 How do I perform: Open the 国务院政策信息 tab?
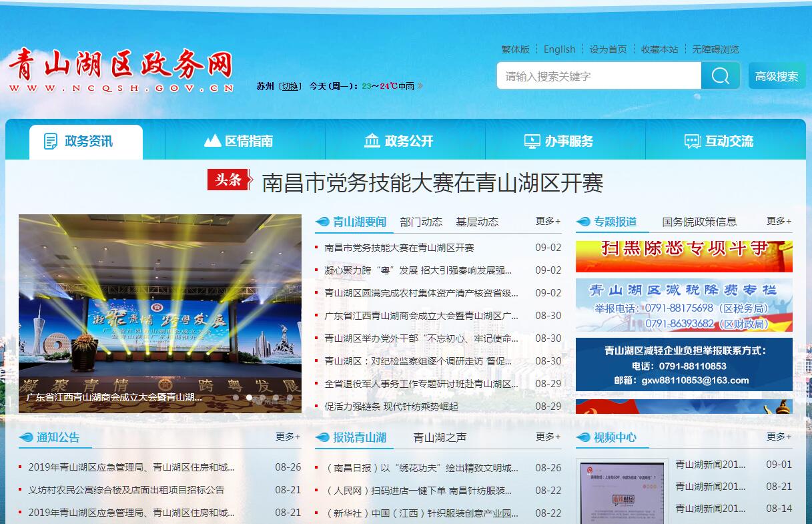point(699,222)
